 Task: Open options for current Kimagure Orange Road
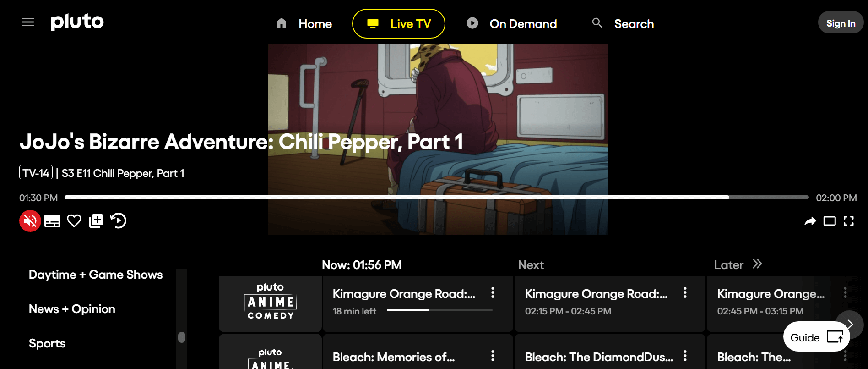pyautogui.click(x=493, y=293)
